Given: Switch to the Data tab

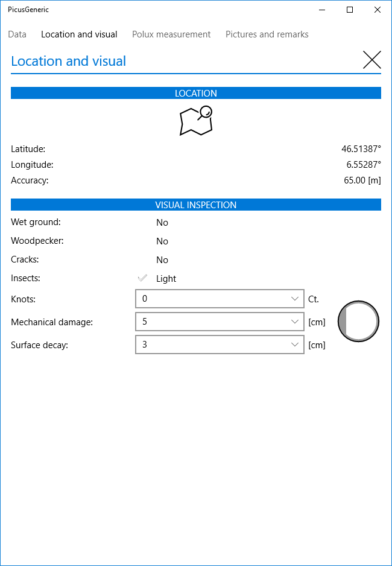Looking at the screenshot, I should pyautogui.click(x=17, y=34).
